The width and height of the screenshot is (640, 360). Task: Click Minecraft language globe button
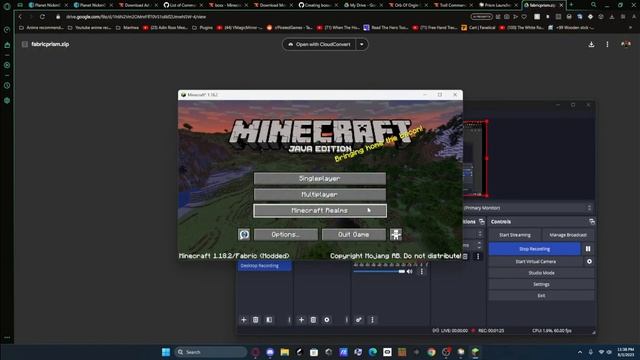[244, 234]
